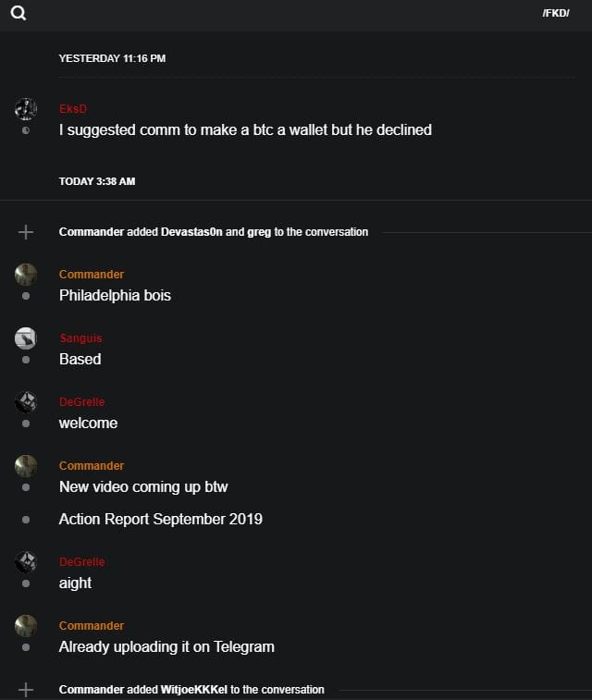
Task: Click Commander's avatar above Philadelphia bois
Action: [26, 274]
